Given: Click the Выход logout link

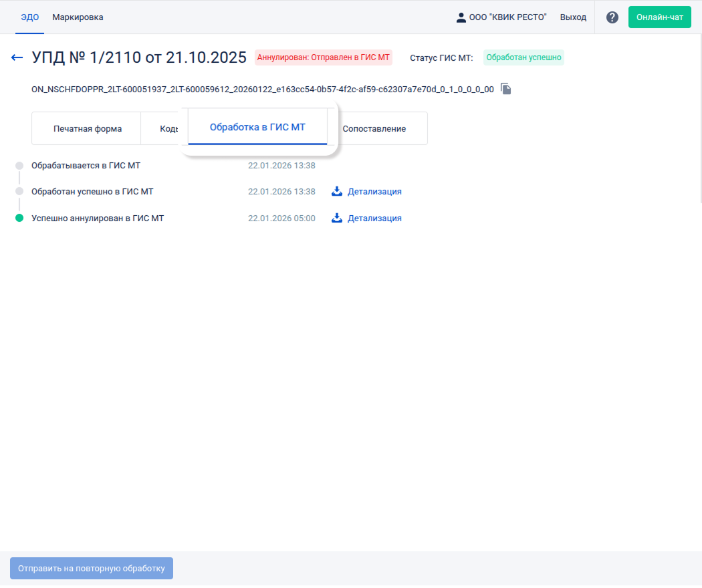Looking at the screenshot, I should [573, 17].
